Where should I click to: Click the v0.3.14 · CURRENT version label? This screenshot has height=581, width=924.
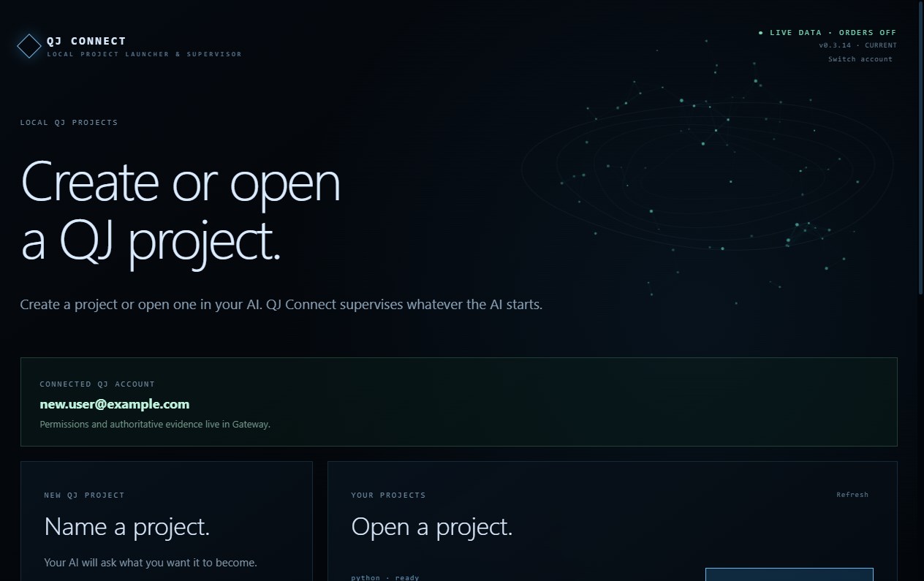[857, 45]
